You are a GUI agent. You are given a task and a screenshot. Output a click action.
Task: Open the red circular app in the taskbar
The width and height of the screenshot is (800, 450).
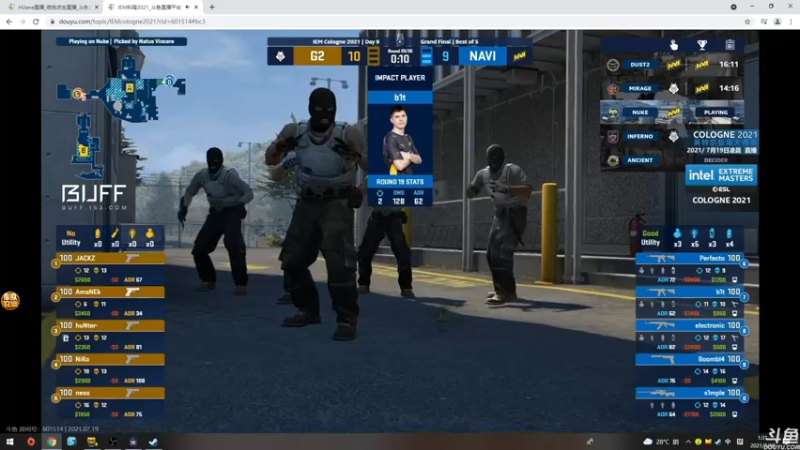[x=31, y=442]
